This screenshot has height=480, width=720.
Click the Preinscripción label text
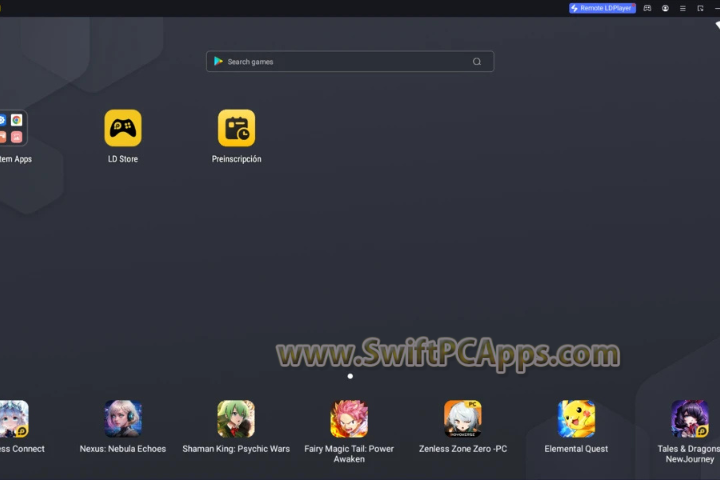pyautogui.click(x=236, y=159)
